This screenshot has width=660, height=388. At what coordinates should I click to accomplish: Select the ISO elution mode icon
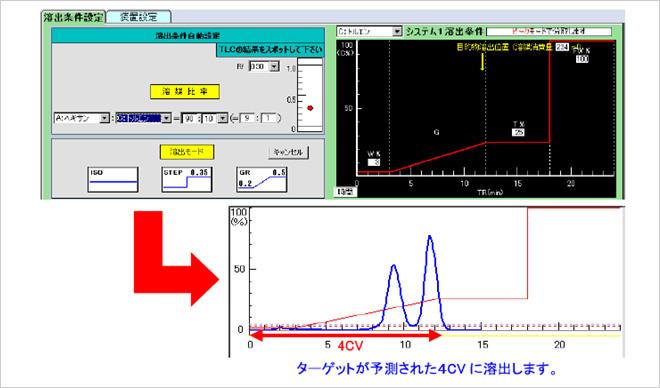113,180
